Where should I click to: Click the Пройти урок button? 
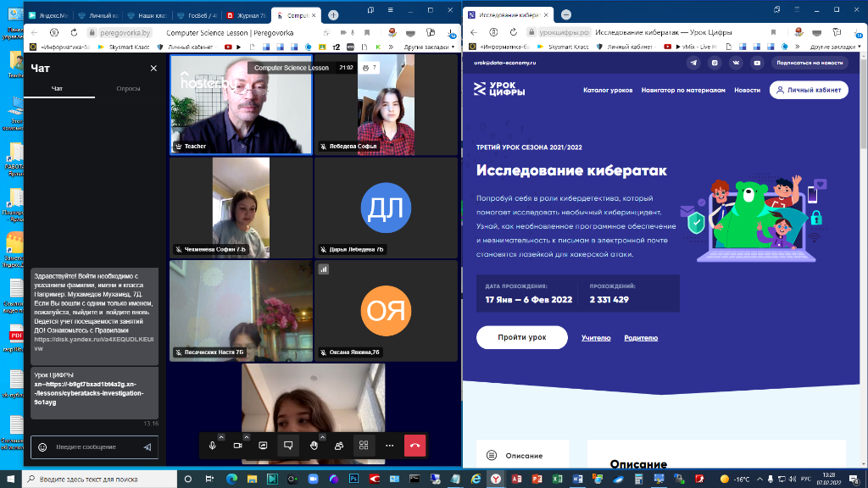[521, 337]
